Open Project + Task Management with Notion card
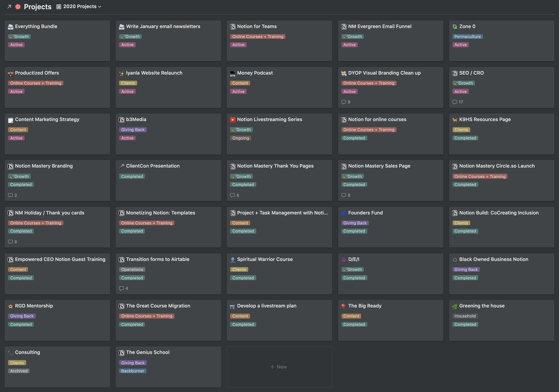 tap(279, 227)
